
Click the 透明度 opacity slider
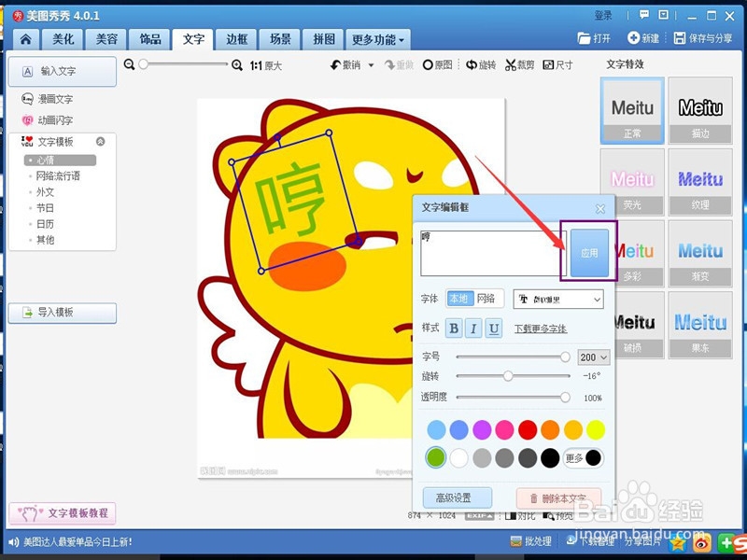(x=513, y=398)
